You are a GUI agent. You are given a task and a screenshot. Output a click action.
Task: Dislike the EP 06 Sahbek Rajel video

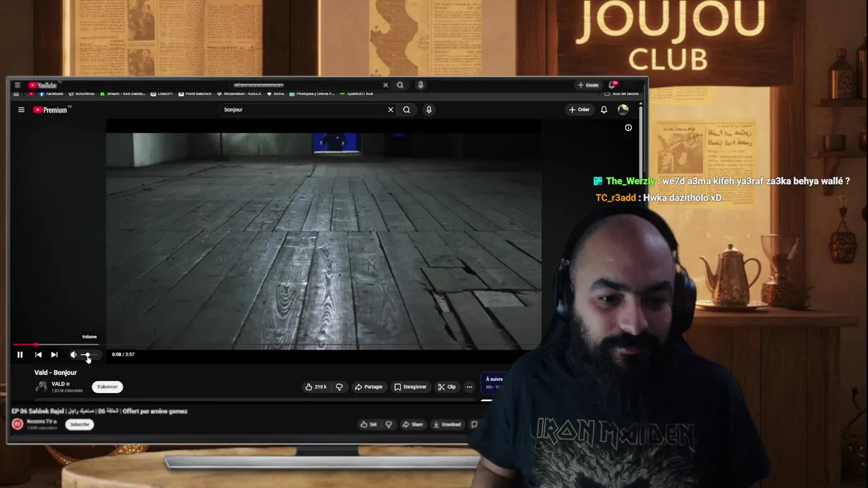389,424
